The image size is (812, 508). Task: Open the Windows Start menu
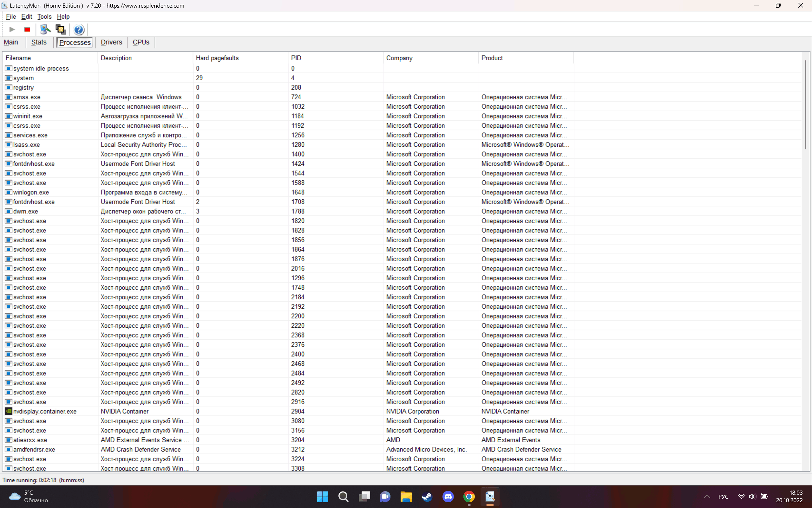click(x=323, y=497)
